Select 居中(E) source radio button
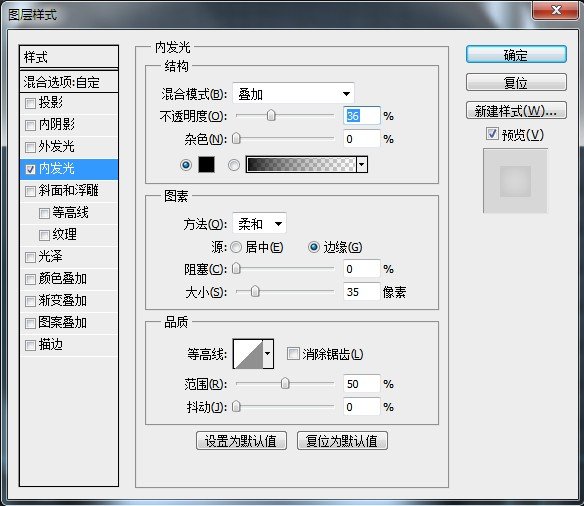584x506 pixels. click(236, 247)
